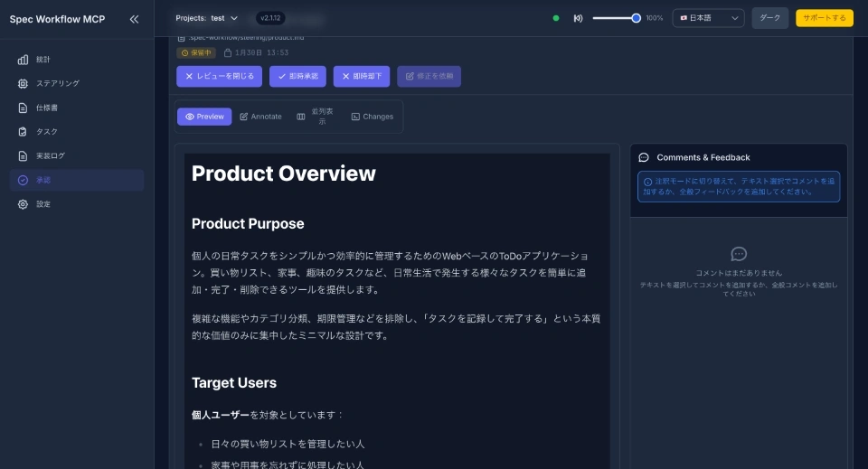Open the タスク tasks clipboard icon

pyautogui.click(x=24, y=132)
